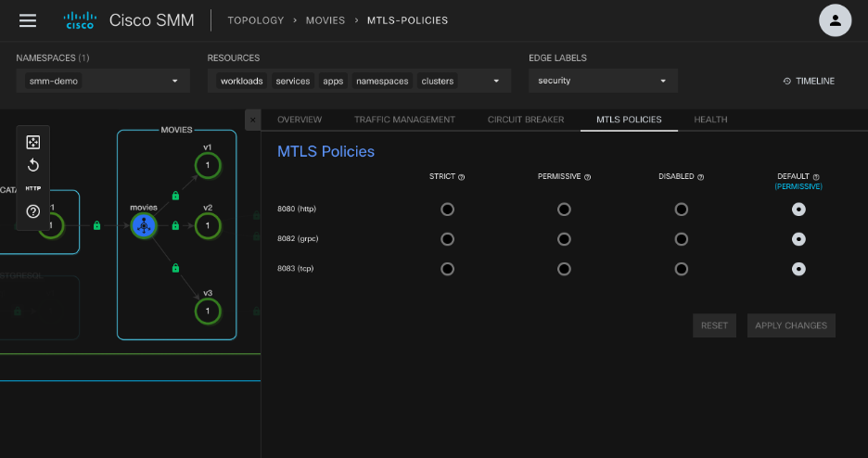Click the user profile avatar icon
Screen dimensions: 868x458
[x=835, y=20]
